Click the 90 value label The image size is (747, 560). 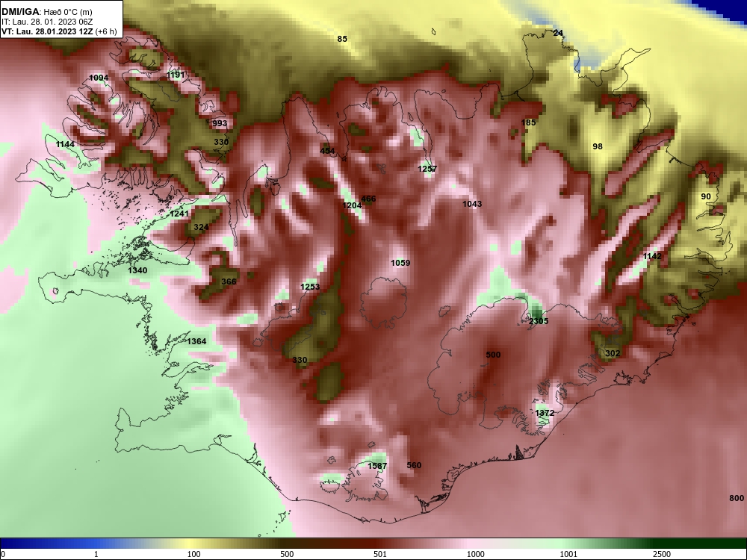[x=706, y=196]
